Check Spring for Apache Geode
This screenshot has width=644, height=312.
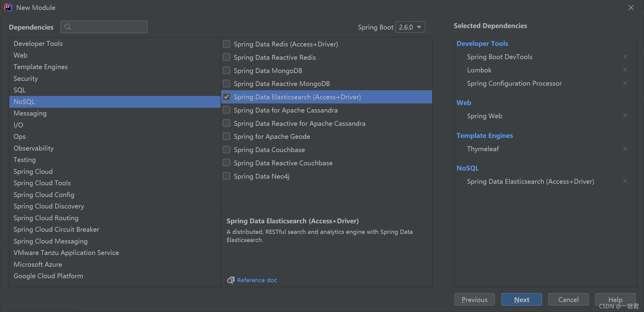[226, 136]
